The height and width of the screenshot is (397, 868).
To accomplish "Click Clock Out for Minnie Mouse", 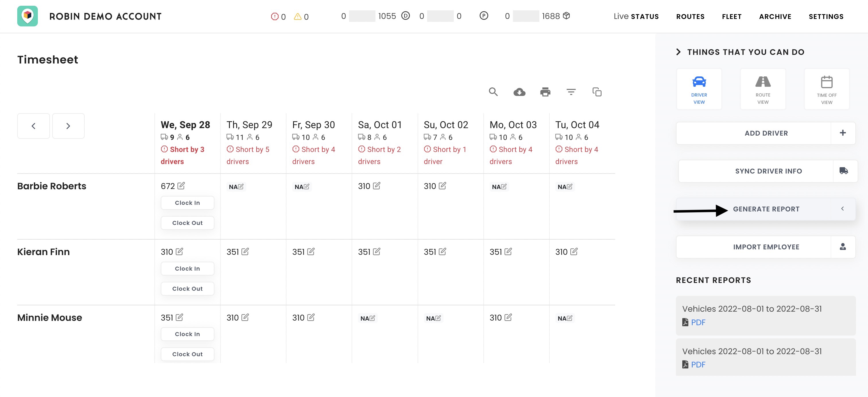I will click(x=187, y=354).
